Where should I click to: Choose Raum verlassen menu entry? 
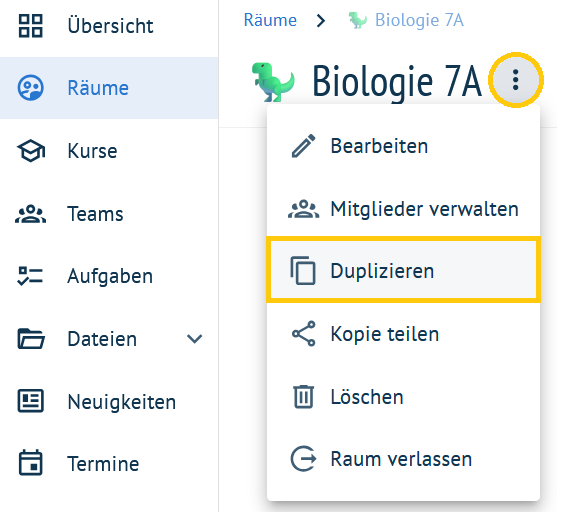coord(403,459)
